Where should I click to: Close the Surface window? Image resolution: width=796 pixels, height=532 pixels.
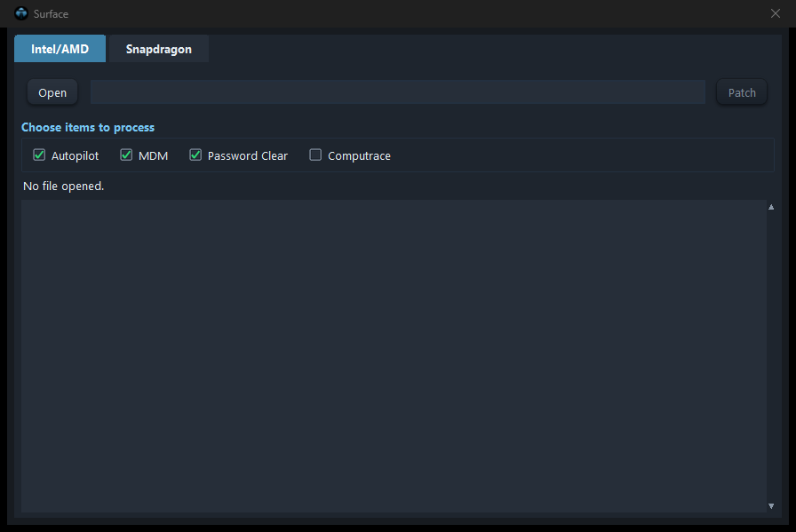(776, 13)
